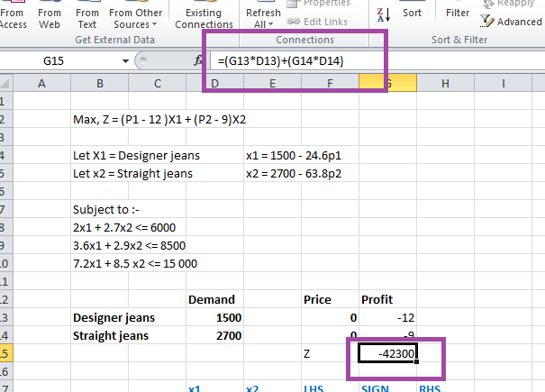
Task: Select cell 'x1 = 1500 - 24.6p1'
Action: [294, 156]
